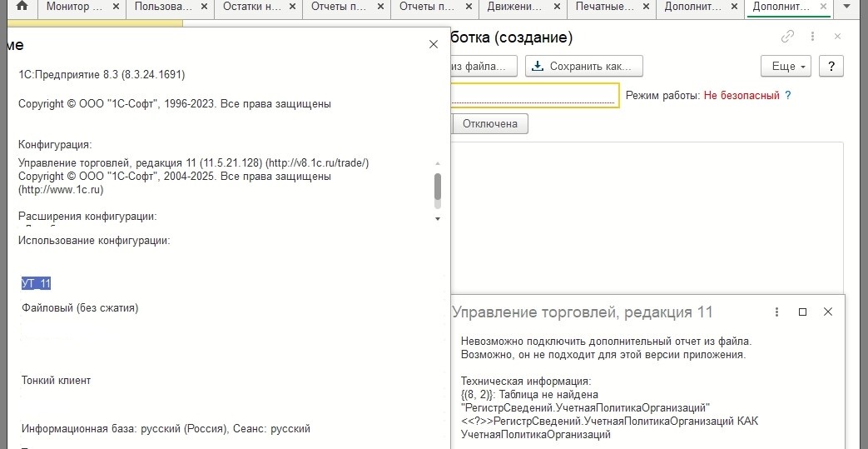Select the highlighted УТ_11 text

point(36,284)
